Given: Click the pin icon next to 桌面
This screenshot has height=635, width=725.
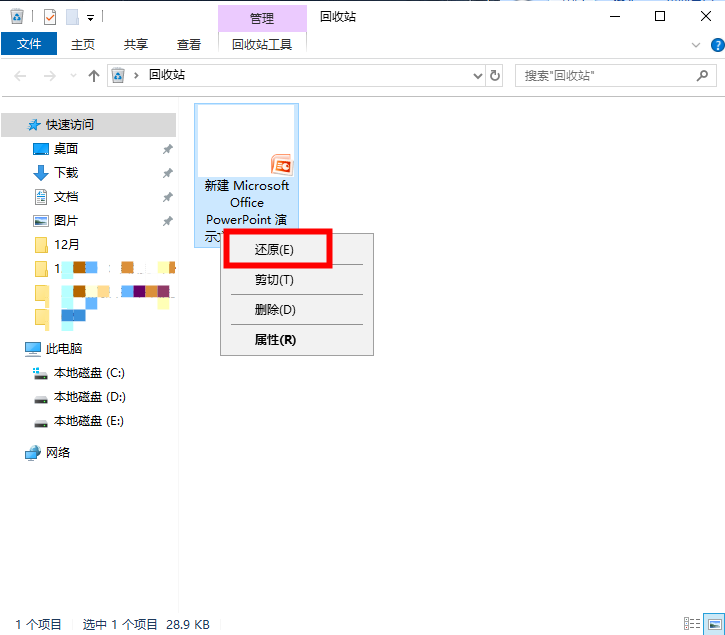Looking at the screenshot, I should 167,149.
